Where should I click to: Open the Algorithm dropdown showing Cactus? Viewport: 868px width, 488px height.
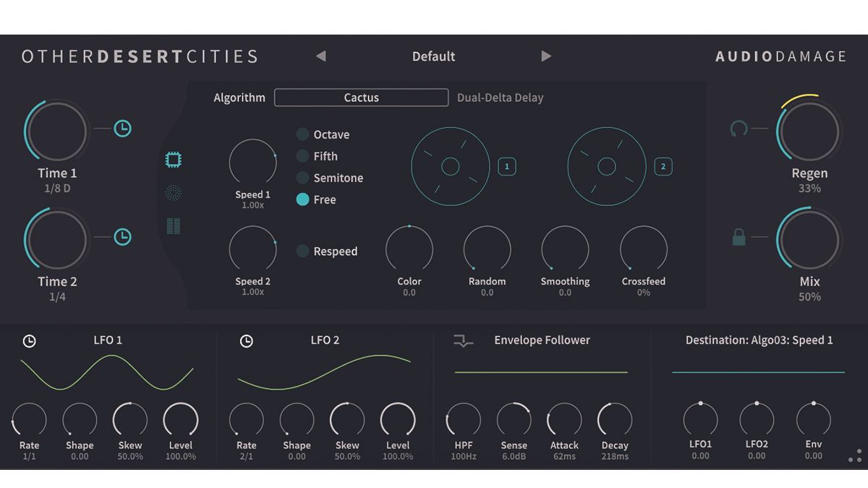click(362, 98)
